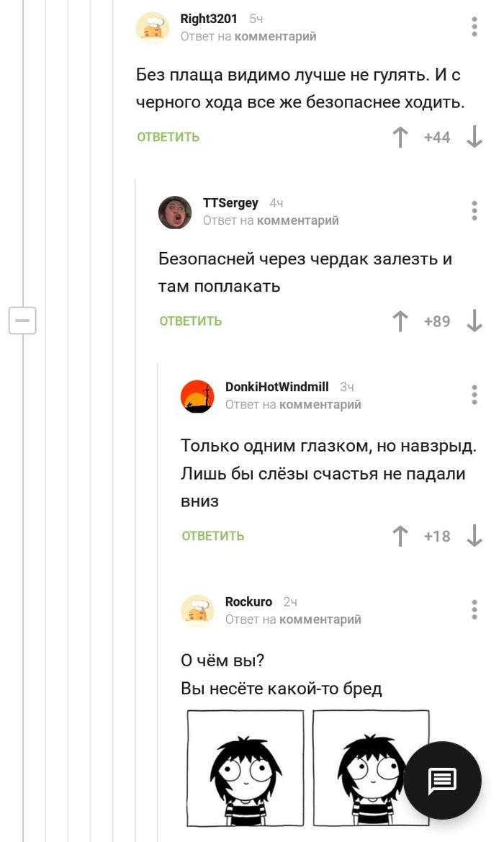
Task: Reply to TTSergey via ОТВЕТИТЬ
Action: click(x=191, y=321)
